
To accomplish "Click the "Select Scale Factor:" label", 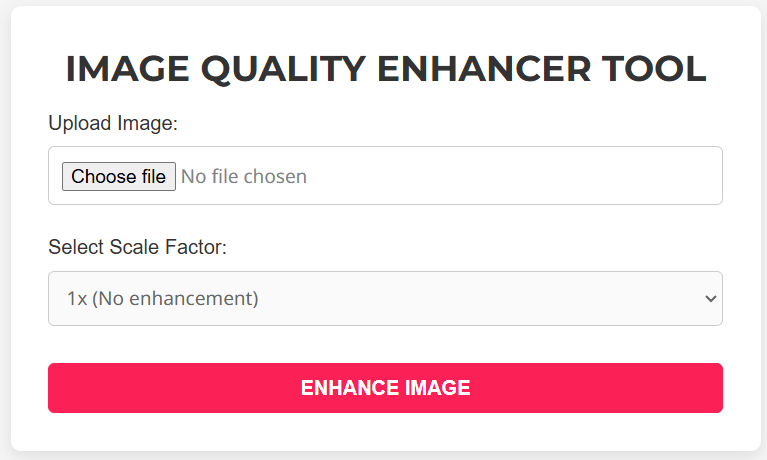I will [137, 246].
